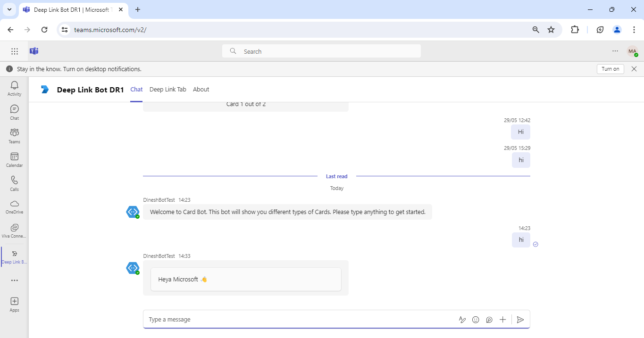Open Chrome extensions menu
644x338 pixels.
(575, 29)
